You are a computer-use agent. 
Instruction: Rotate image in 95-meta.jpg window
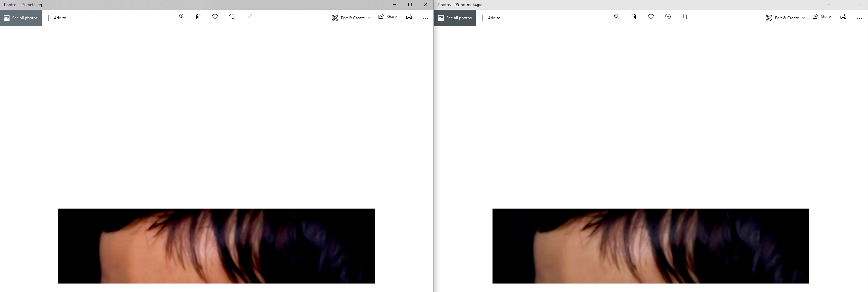[232, 17]
